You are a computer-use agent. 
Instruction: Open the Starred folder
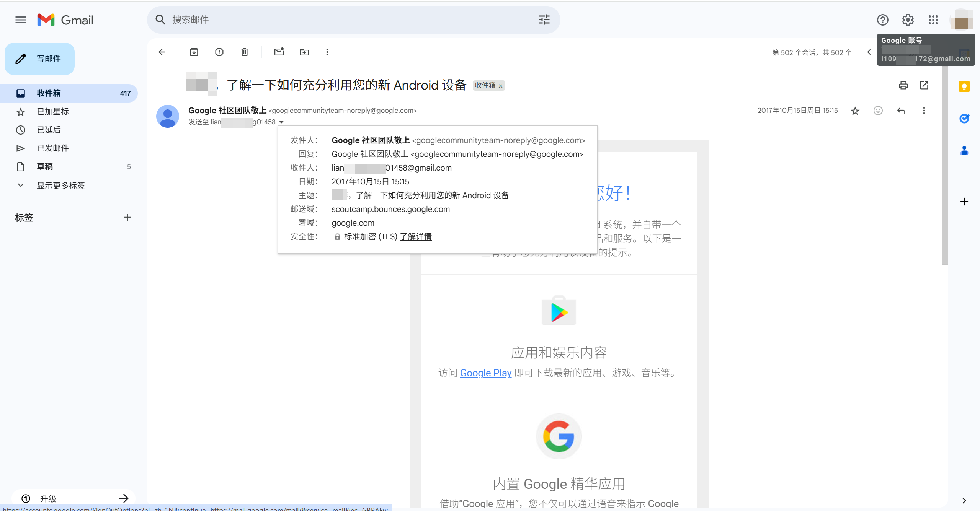tap(69, 112)
